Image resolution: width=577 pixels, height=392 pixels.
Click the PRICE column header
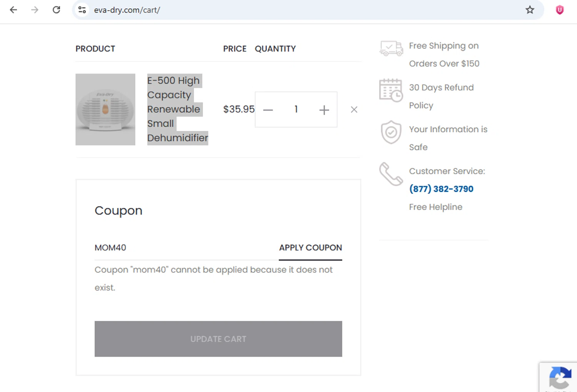[x=235, y=49]
